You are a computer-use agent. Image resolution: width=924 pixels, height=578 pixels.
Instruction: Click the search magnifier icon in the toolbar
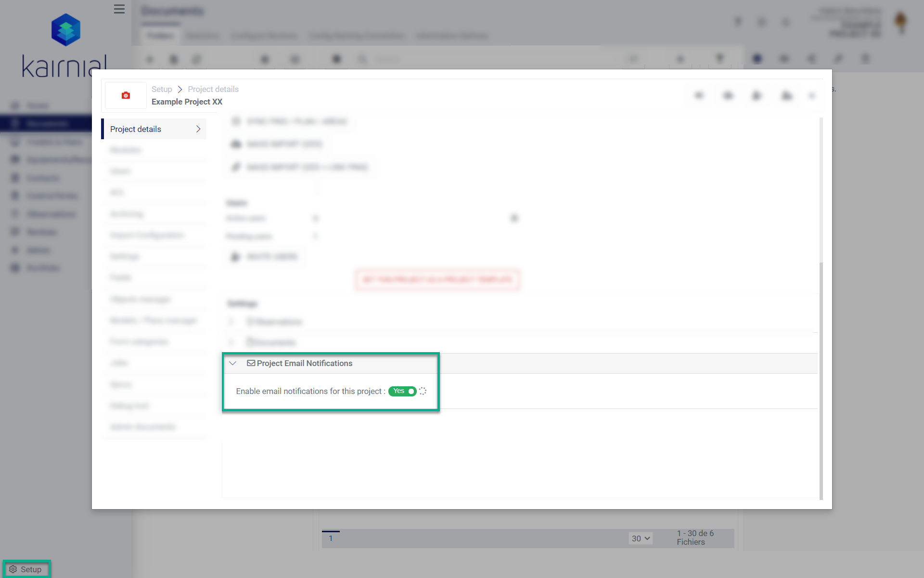tap(362, 59)
